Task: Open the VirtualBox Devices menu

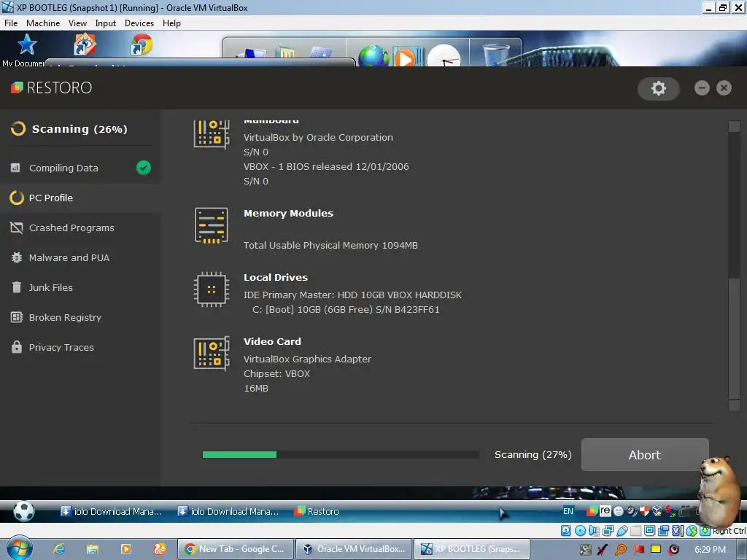Action: pos(139,23)
